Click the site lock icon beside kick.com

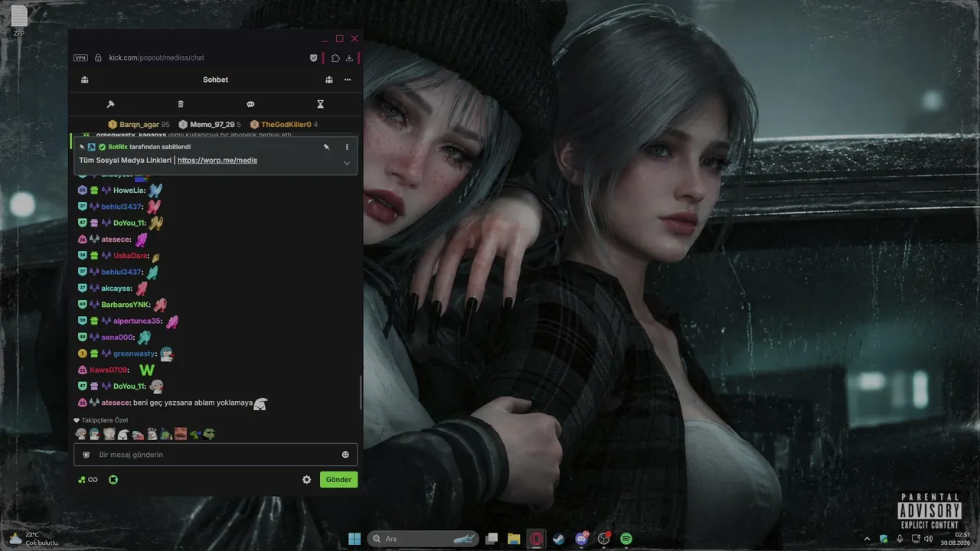pyautogui.click(x=98, y=57)
